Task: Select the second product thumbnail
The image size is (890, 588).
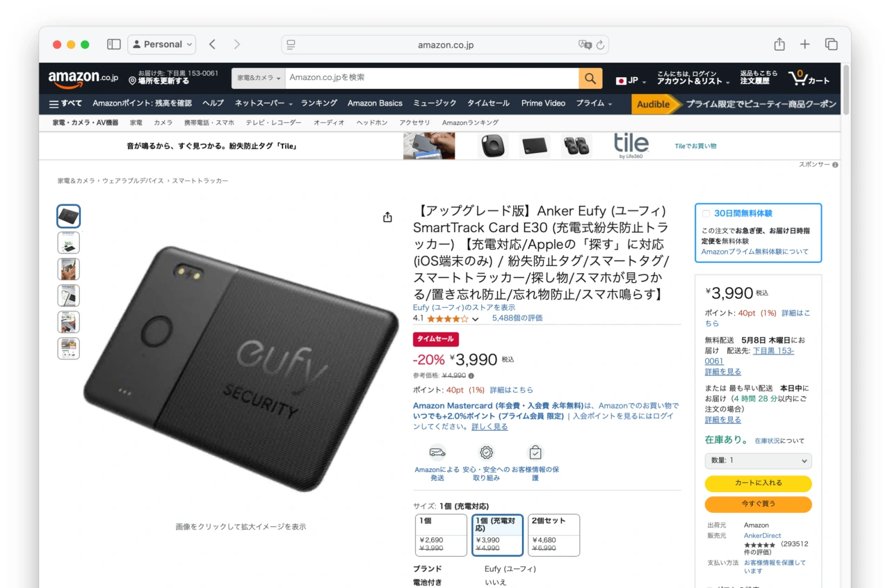Action: [x=69, y=243]
